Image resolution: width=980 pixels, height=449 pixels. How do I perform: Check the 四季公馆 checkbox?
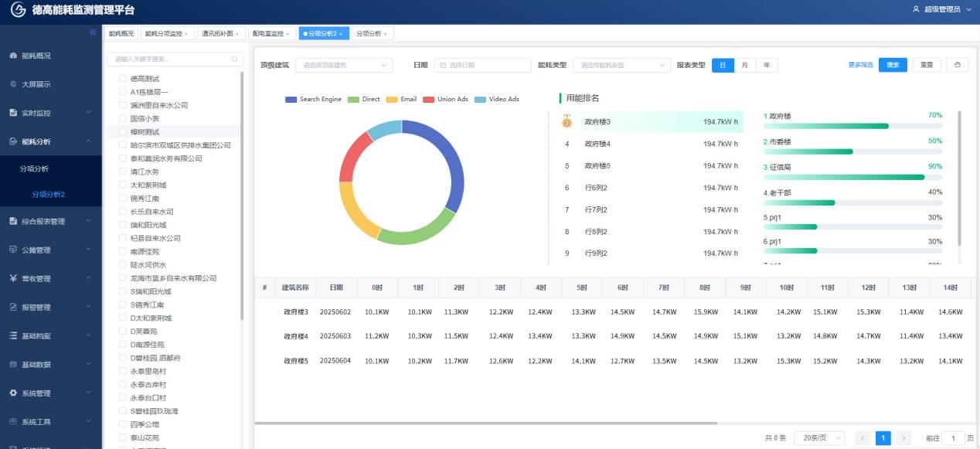(x=122, y=424)
